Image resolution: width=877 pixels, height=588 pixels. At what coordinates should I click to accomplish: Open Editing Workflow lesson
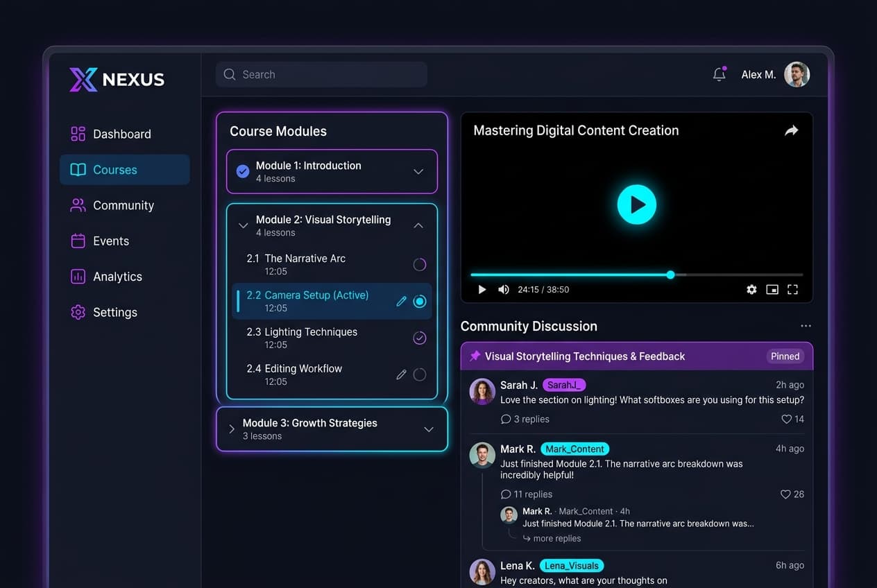pos(332,374)
